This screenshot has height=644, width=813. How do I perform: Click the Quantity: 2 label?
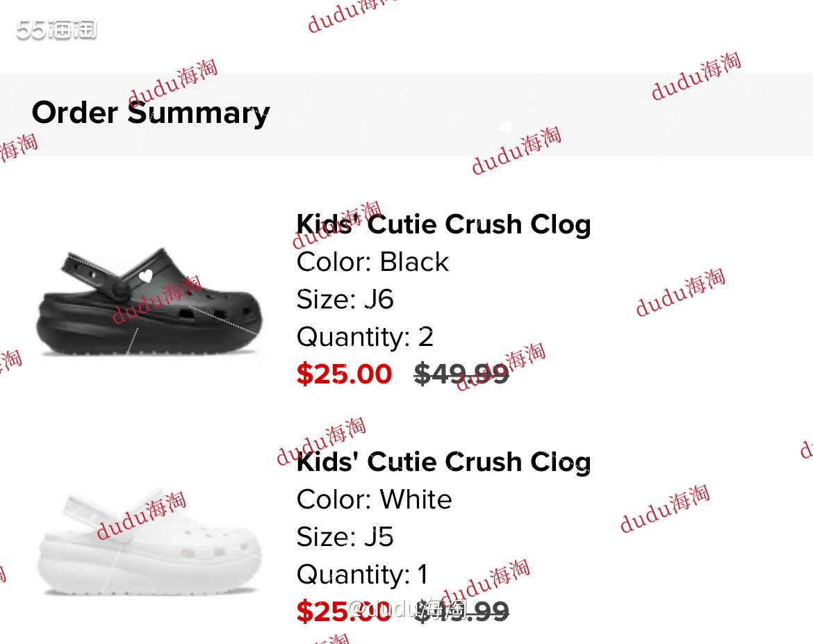365,337
